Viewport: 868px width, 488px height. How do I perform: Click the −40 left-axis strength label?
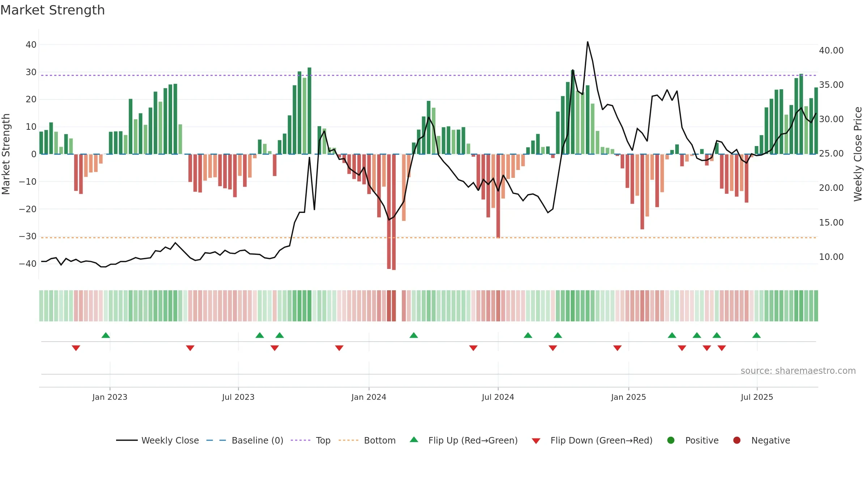tap(28, 264)
